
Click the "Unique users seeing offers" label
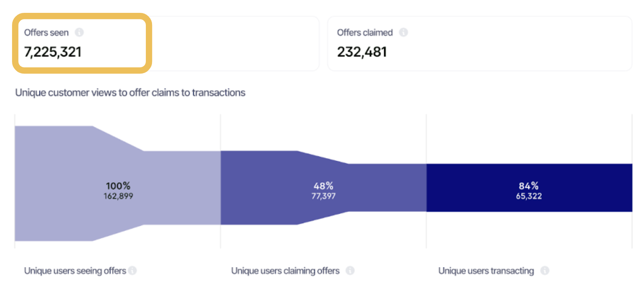coord(75,271)
